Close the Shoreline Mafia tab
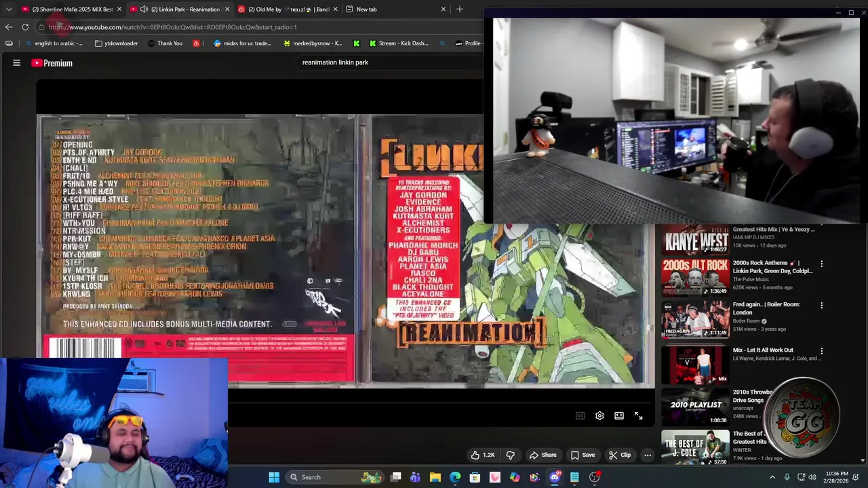Screen dimensions: 868x488 tap(119, 9)
